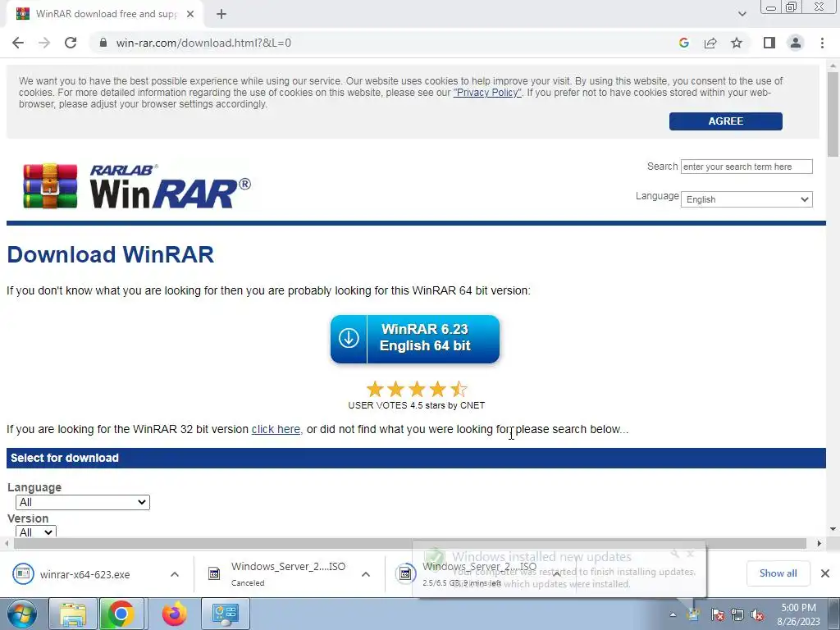The image size is (840, 630).
Task: Expand options for canceled ISO download
Action: [366, 574]
